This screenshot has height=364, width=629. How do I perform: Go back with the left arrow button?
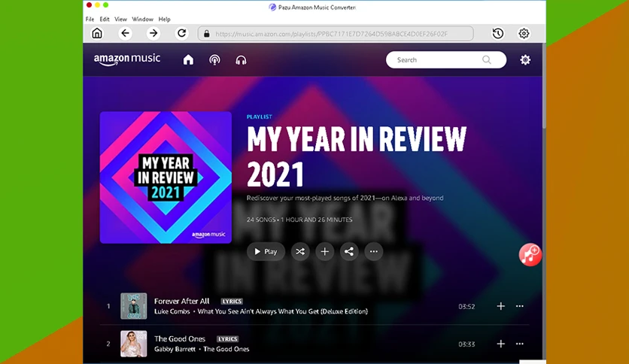pyautogui.click(x=125, y=33)
